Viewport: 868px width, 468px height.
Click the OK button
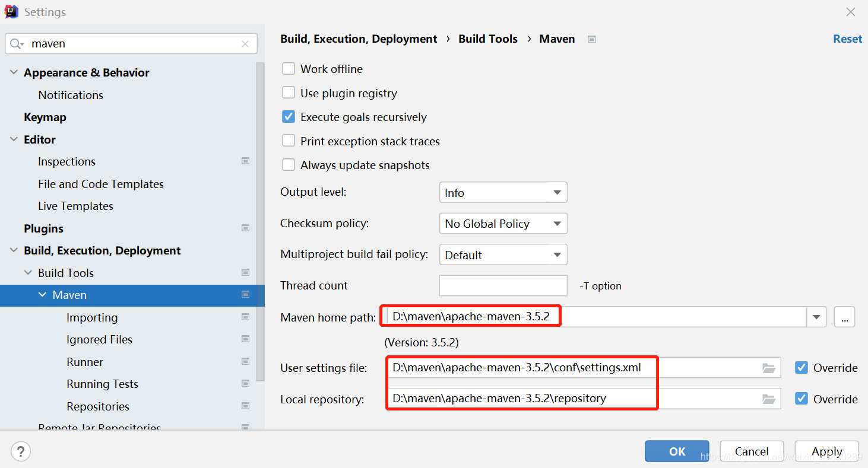(677, 451)
